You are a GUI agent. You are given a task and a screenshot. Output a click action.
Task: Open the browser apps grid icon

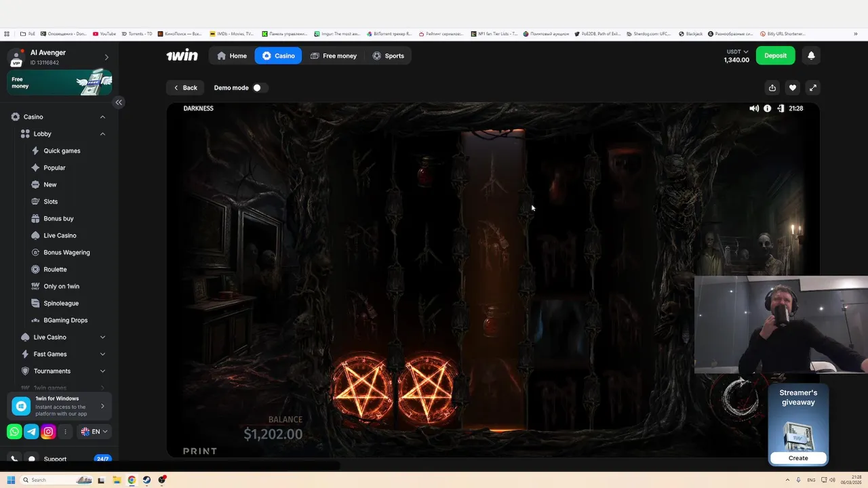[x=7, y=34]
